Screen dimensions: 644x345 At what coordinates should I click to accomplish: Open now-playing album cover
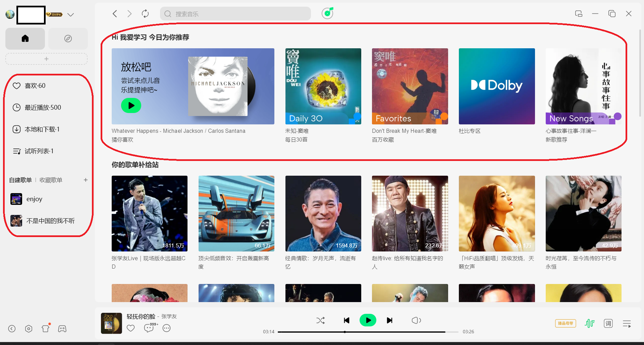111,323
